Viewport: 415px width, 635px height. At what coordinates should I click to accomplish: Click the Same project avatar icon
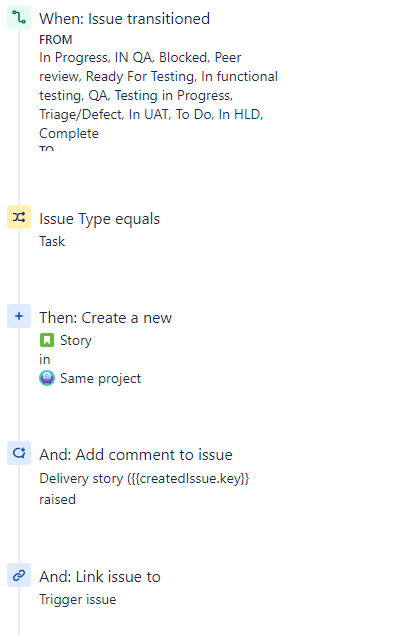point(47,378)
